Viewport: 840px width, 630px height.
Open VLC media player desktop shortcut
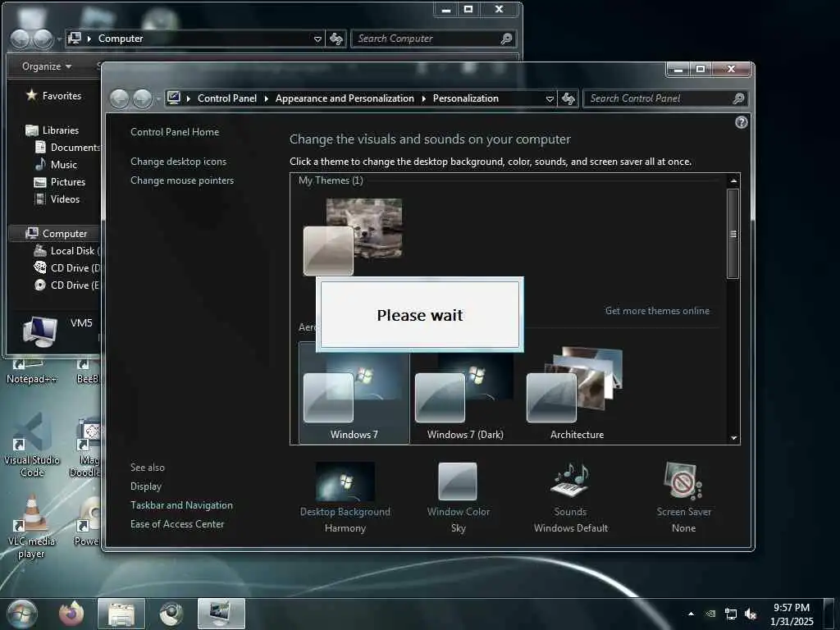(32, 526)
